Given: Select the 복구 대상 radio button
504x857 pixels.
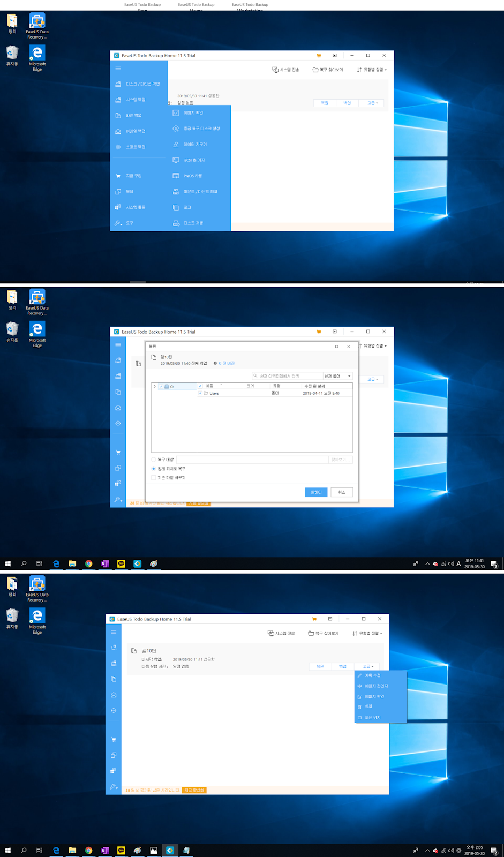Looking at the screenshot, I should (x=154, y=460).
